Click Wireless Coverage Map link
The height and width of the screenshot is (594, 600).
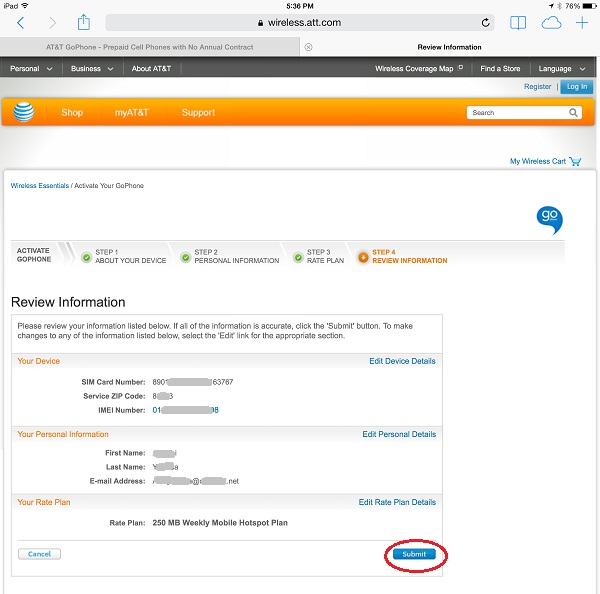click(414, 69)
